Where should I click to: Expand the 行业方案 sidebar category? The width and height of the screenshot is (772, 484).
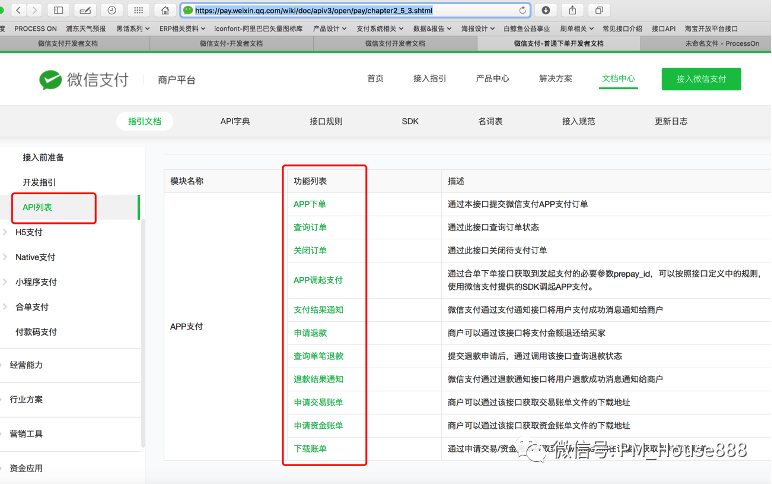(x=26, y=399)
